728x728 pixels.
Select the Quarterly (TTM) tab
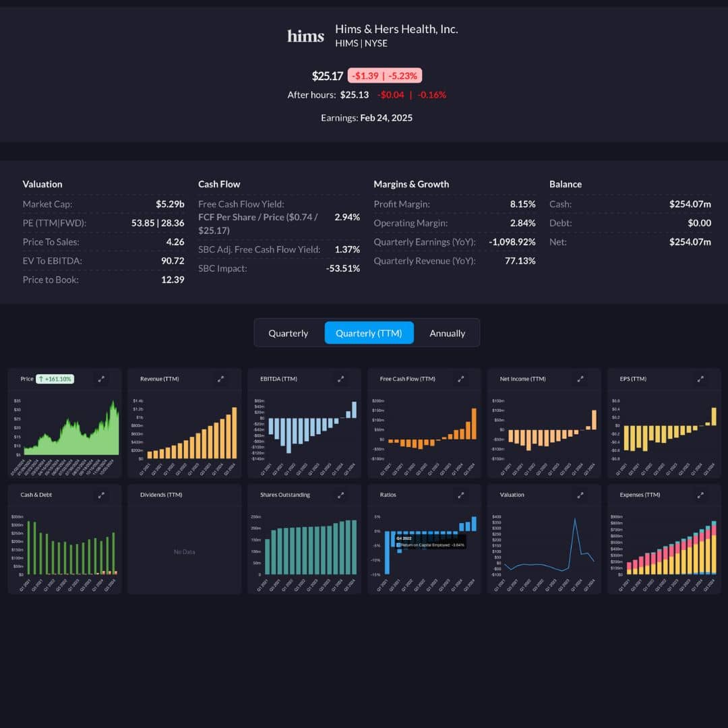[369, 333]
